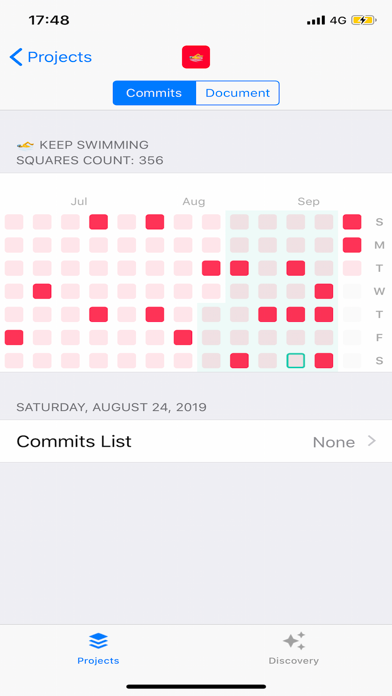Viewport: 392px width, 696px height.
Task: Select the dark red Monday September 2 square
Action: pyautogui.click(x=352, y=245)
